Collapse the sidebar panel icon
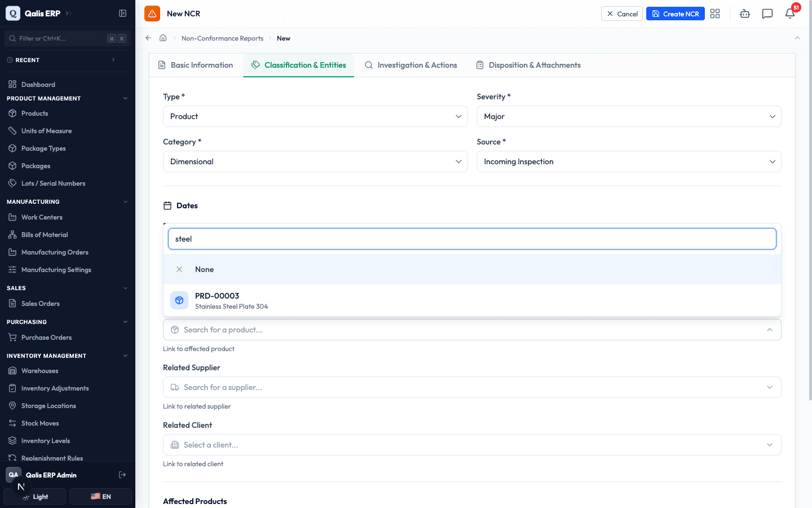The width and height of the screenshot is (812, 508). pyautogui.click(x=122, y=14)
